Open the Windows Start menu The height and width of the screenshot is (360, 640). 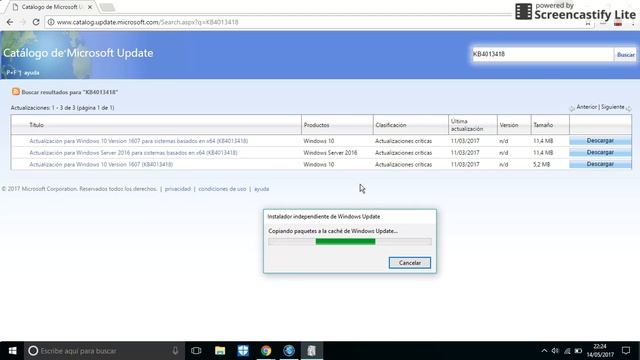point(12,351)
